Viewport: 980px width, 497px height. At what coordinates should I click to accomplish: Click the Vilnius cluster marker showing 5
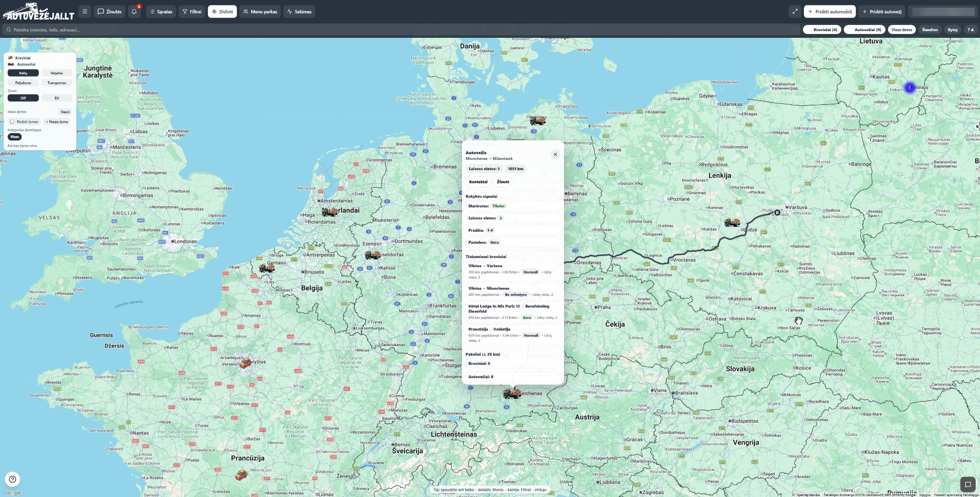[910, 88]
